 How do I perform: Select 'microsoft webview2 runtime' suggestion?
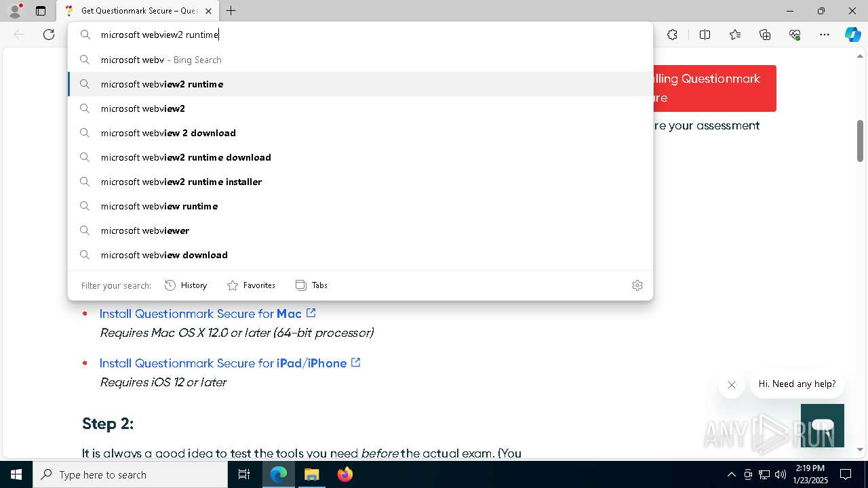point(360,84)
